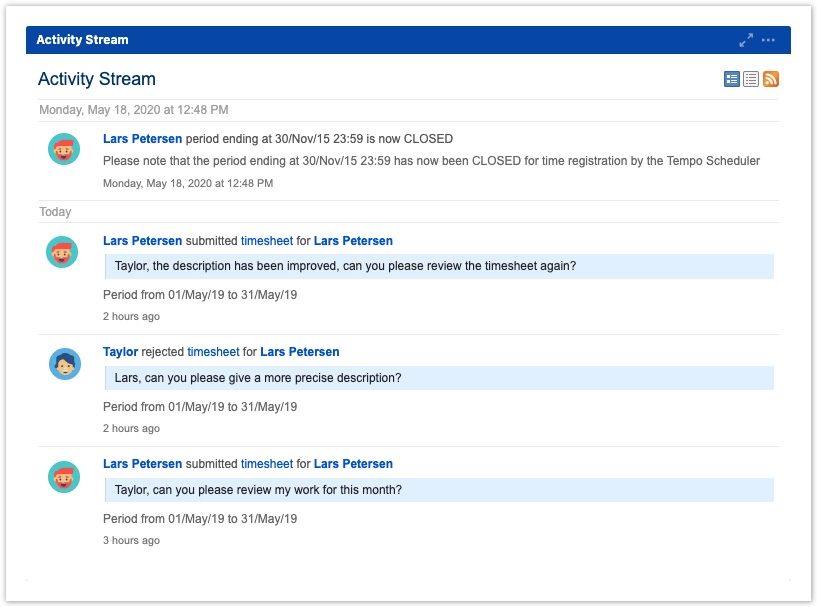Click the Lars Petersen link after 'rejected timesheet for'
This screenshot has width=817, height=607.
click(x=299, y=352)
